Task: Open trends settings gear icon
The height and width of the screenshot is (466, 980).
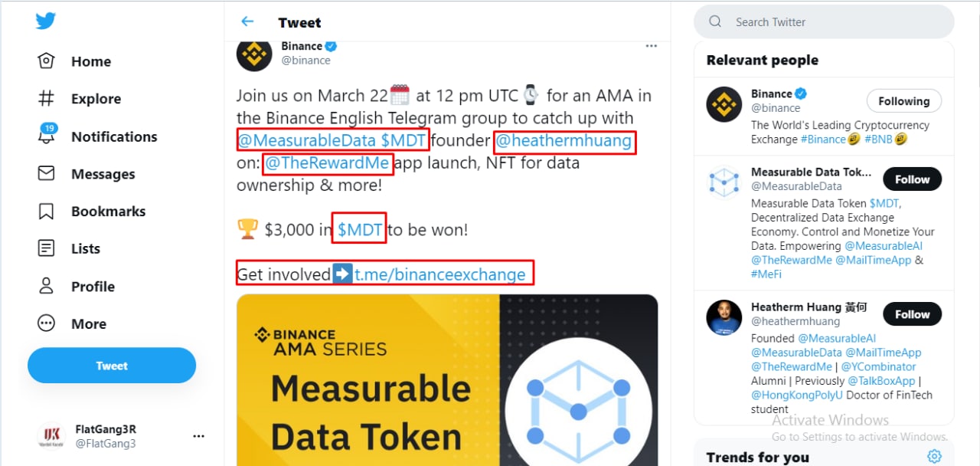Action: click(934, 457)
